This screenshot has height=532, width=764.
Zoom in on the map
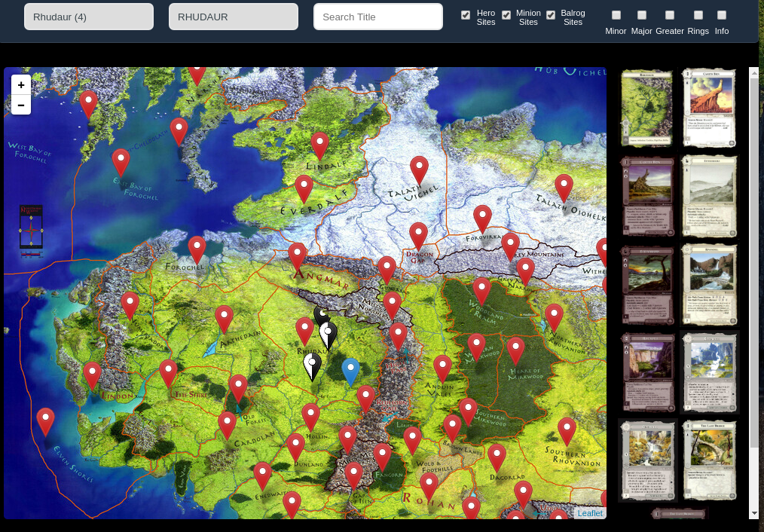click(21, 85)
